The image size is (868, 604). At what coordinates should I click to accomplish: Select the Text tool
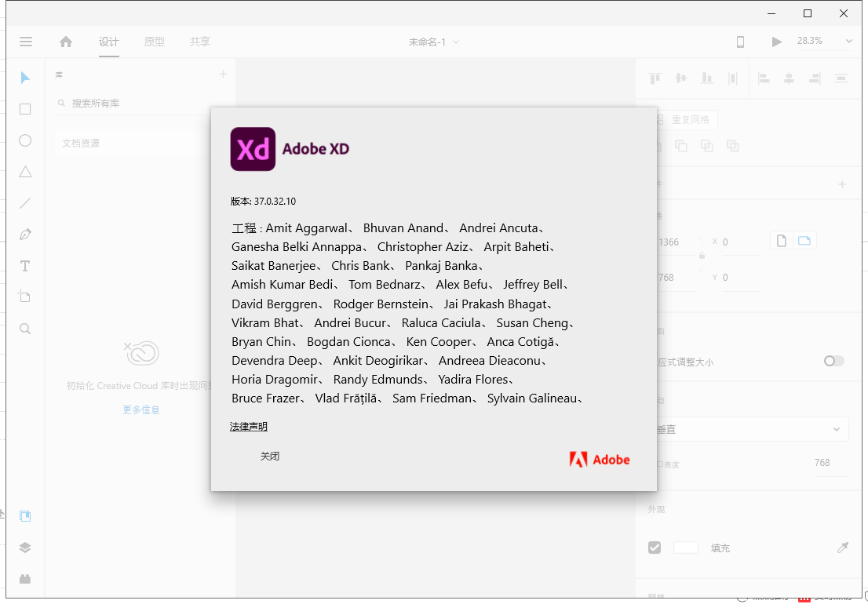click(x=25, y=266)
